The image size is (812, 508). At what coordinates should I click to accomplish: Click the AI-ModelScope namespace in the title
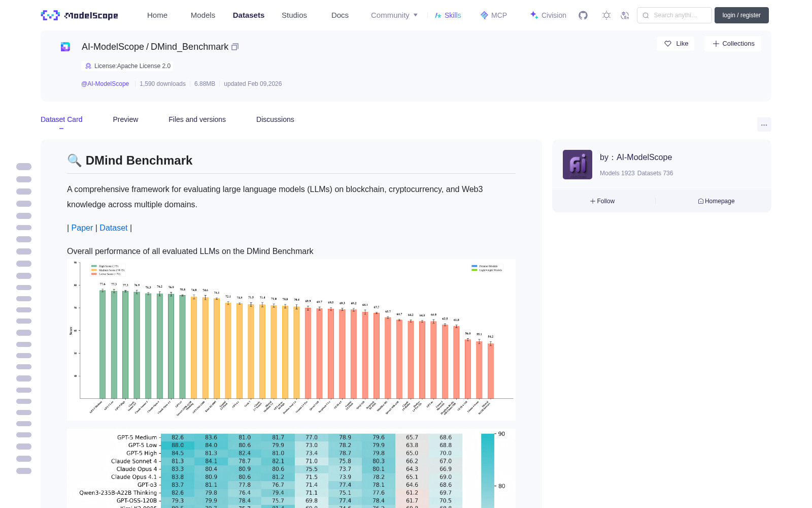click(x=113, y=47)
